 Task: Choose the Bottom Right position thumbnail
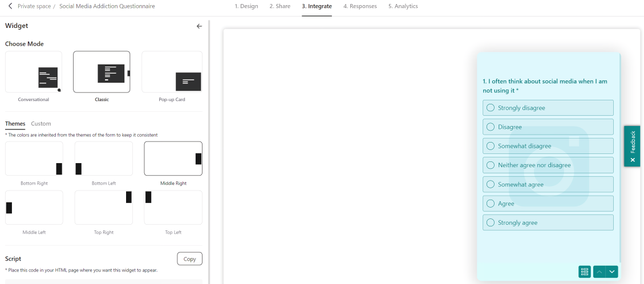click(x=34, y=159)
